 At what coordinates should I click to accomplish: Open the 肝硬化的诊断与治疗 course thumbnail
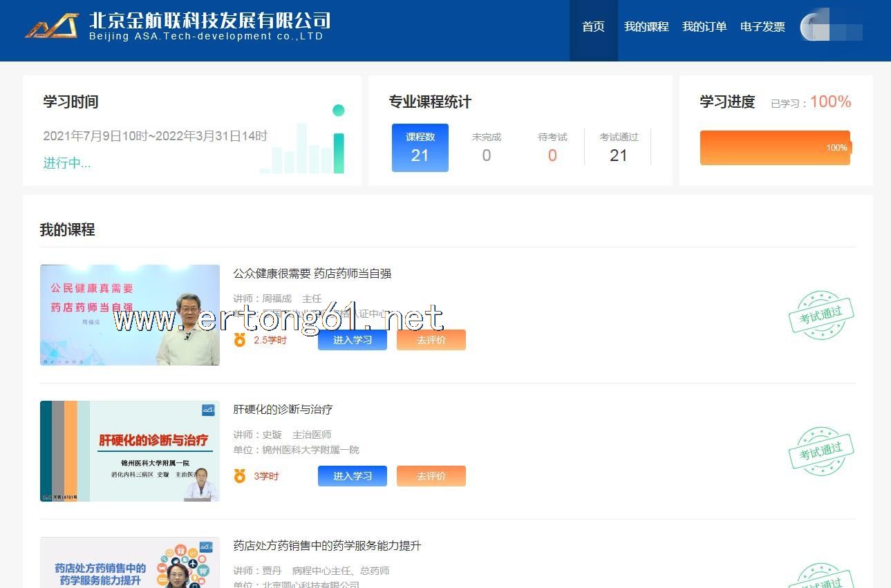coord(130,451)
